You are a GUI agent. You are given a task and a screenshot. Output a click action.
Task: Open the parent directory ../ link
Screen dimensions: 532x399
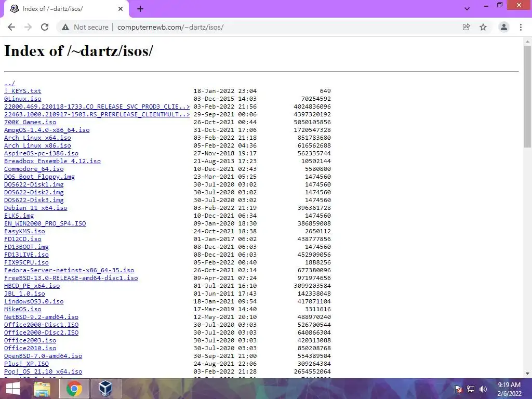(x=9, y=83)
